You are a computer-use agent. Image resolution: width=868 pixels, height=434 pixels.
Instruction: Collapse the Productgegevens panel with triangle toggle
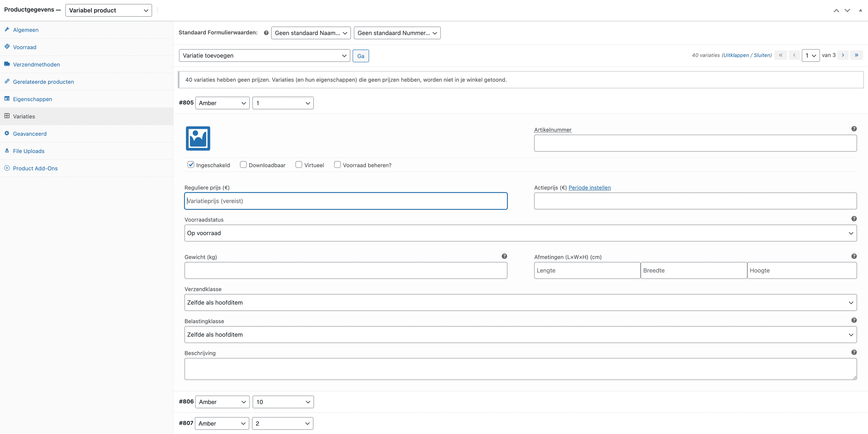[860, 10]
